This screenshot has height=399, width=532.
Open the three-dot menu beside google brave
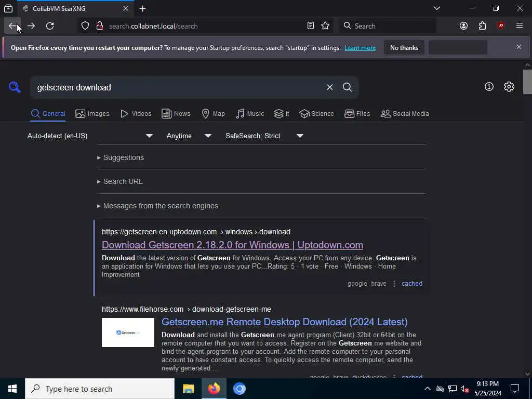point(394,284)
